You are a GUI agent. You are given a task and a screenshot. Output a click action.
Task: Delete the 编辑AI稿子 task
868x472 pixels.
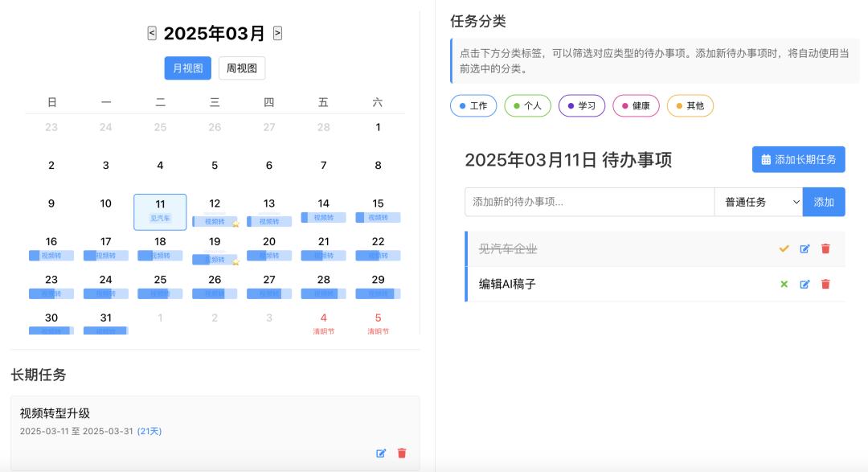825,285
